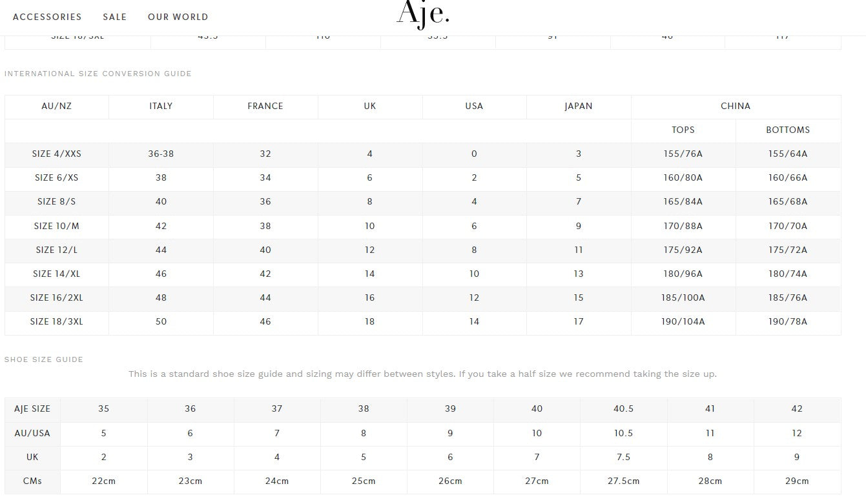
Task: Select the ITALY column header
Action: tap(161, 106)
